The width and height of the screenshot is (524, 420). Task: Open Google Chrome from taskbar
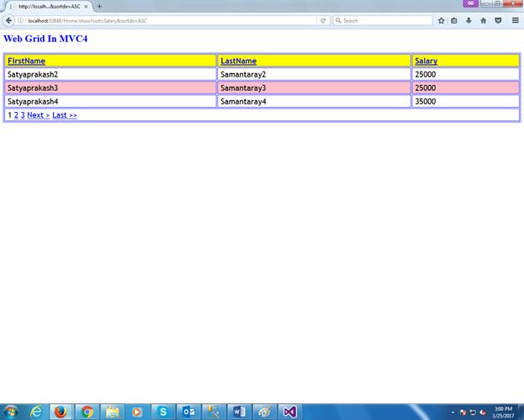click(87, 412)
